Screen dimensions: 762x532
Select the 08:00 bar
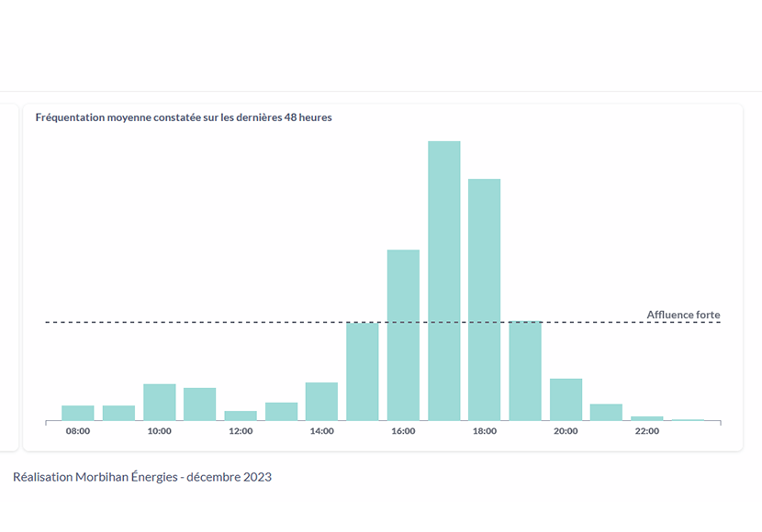tap(78, 413)
